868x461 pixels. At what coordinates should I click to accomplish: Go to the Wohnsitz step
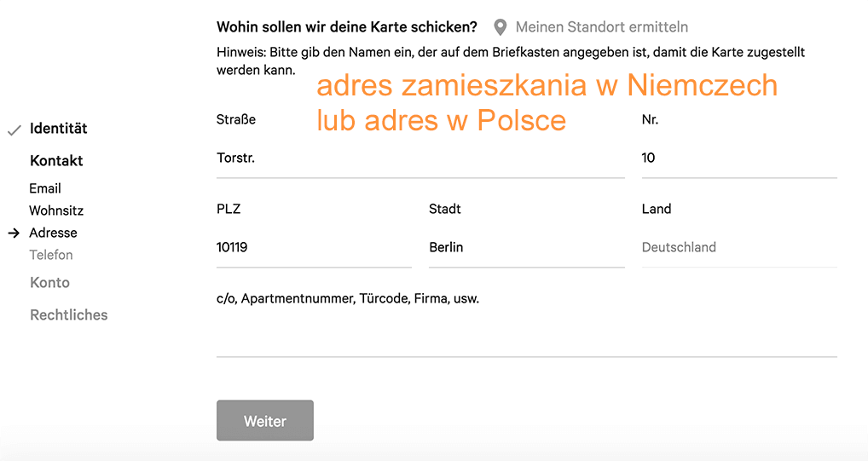tap(56, 210)
